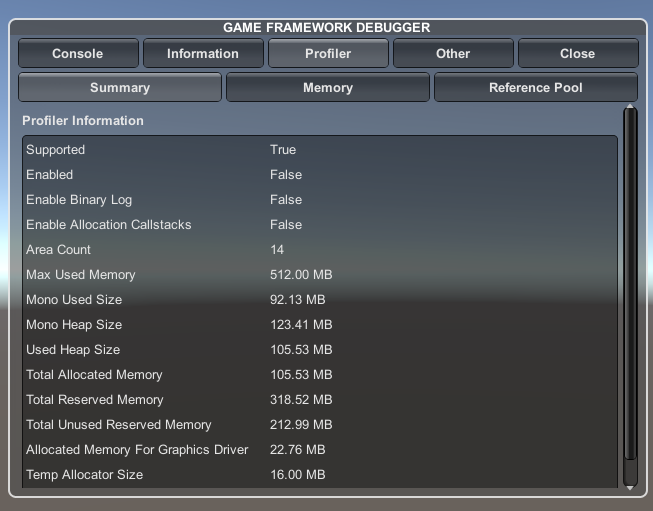
Task: Select the Max Used Memory row label
Action: point(80,275)
